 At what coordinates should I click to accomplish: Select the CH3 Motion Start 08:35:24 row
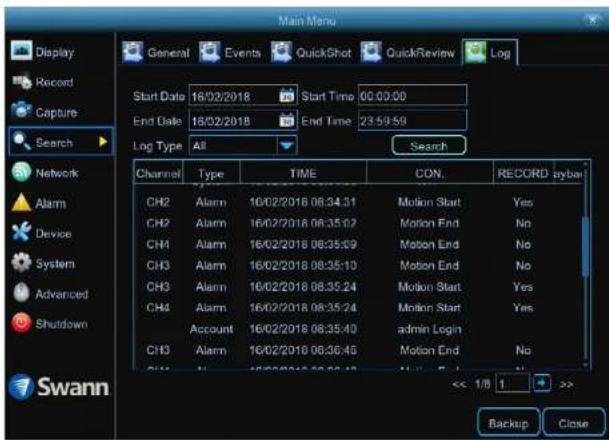pyautogui.click(x=357, y=287)
